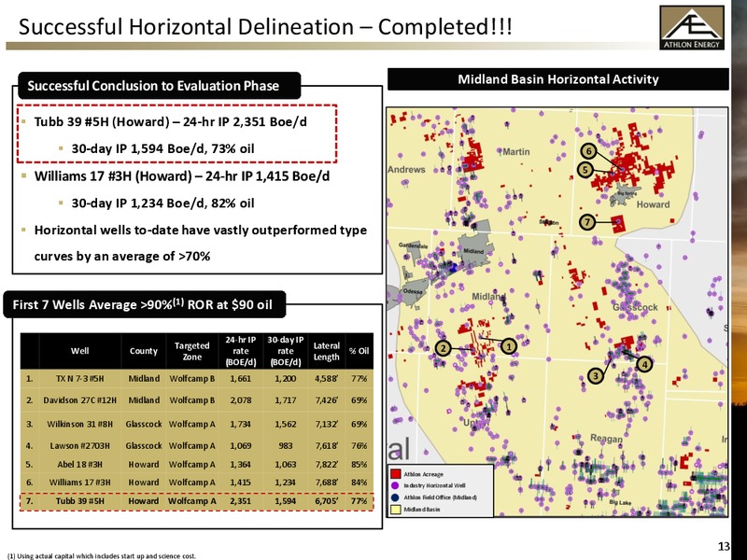Image resolution: width=747 pixels, height=560 pixels.
Task: Click the 'Big Lake' label on map
Action: 620,502
